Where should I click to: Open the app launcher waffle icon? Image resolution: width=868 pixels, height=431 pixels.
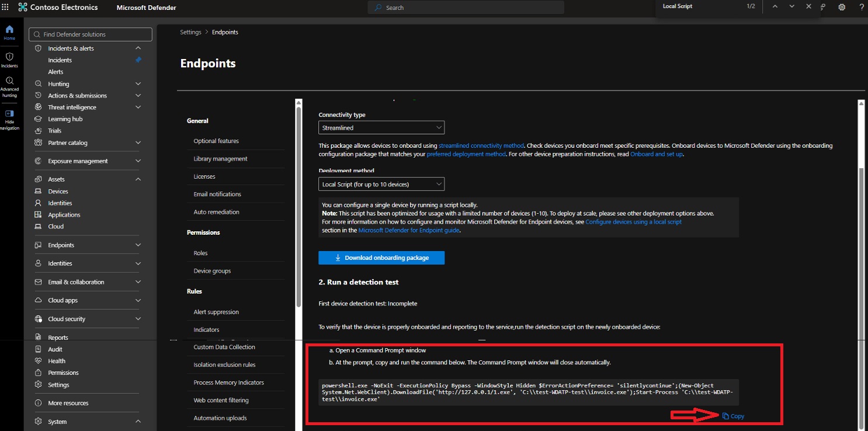pos(6,8)
